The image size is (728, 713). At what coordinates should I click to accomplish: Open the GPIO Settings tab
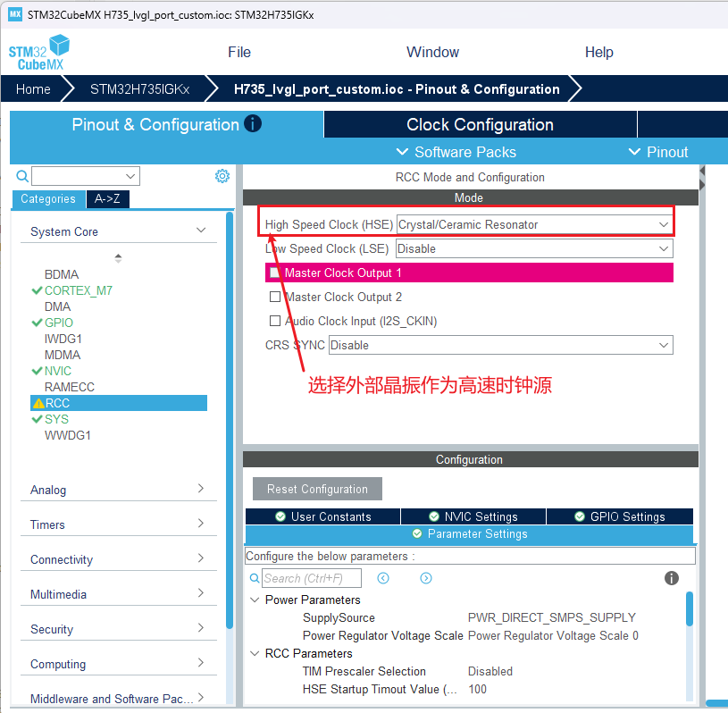(x=620, y=516)
